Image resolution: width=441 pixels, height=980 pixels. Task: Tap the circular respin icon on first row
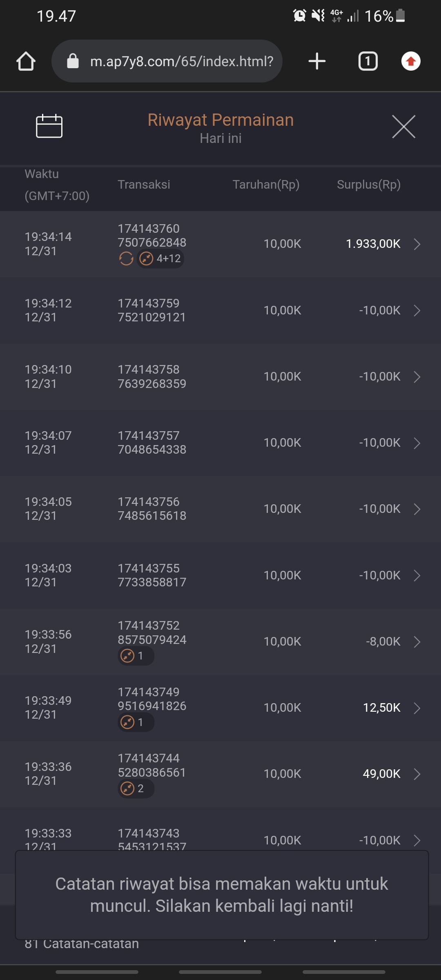tap(126, 258)
